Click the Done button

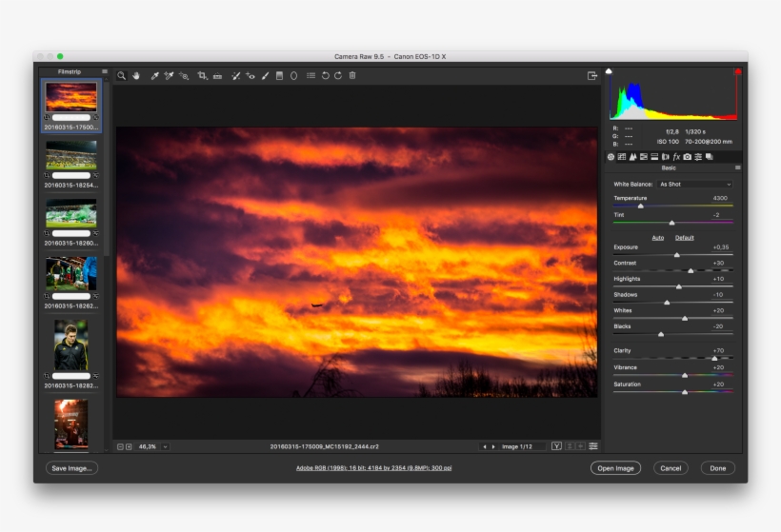[718, 468]
